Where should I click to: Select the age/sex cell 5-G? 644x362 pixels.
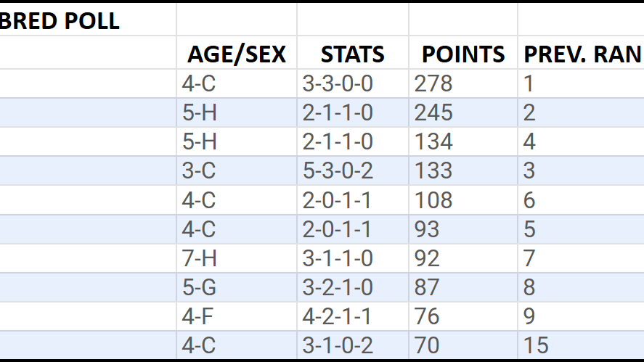pos(237,288)
